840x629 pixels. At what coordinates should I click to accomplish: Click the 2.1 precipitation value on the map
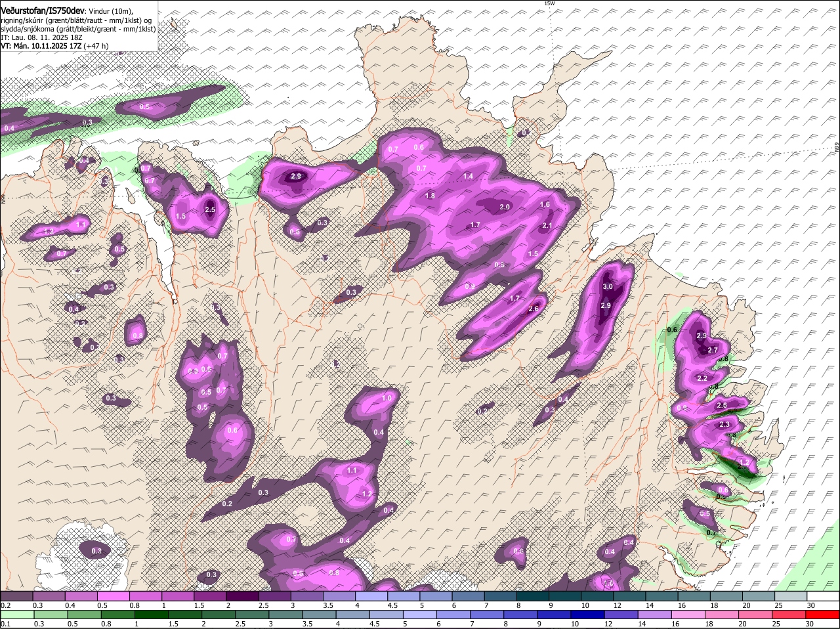point(547,226)
